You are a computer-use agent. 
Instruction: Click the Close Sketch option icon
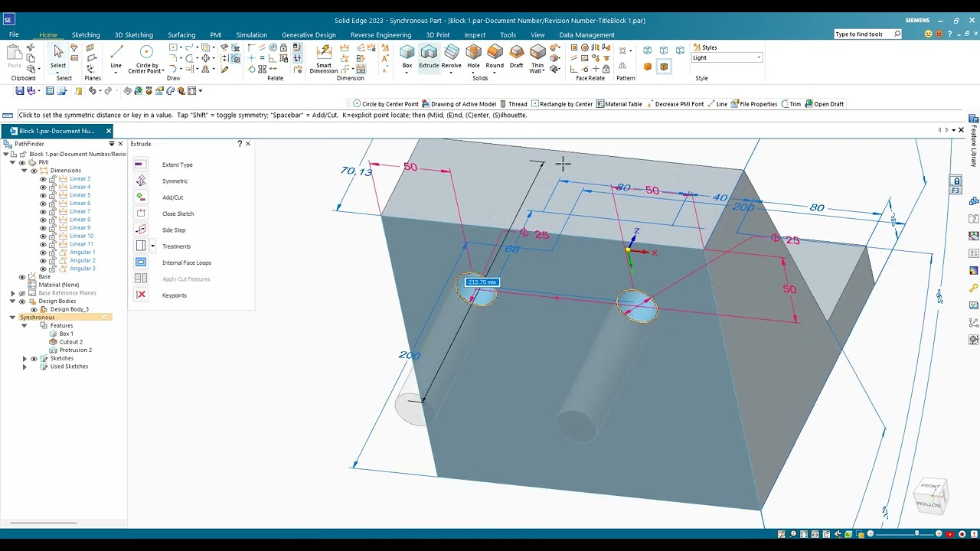coord(140,214)
